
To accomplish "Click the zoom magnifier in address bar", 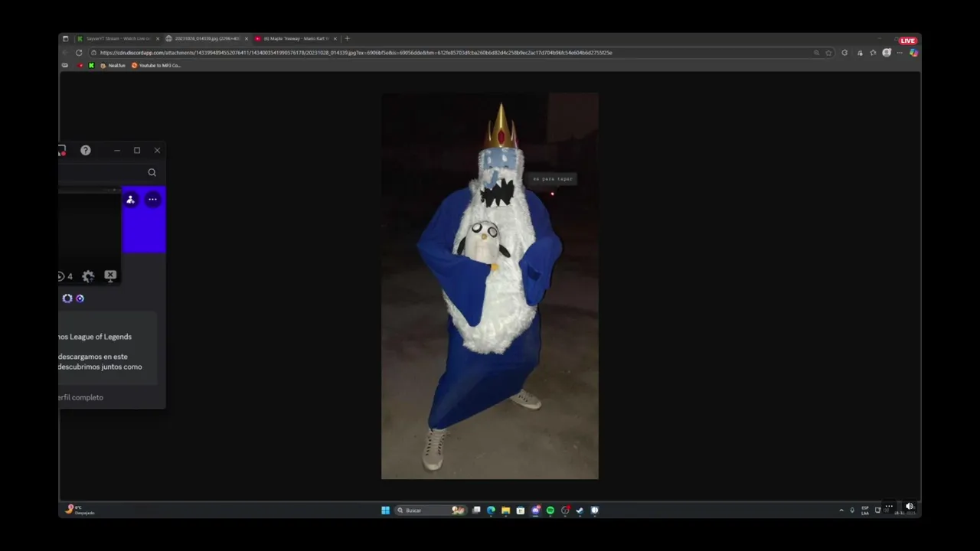I will point(816,53).
